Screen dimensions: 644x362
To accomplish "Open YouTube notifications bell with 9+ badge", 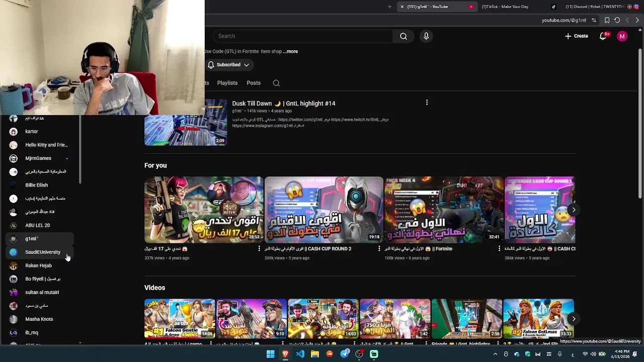I will [x=603, y=36].
